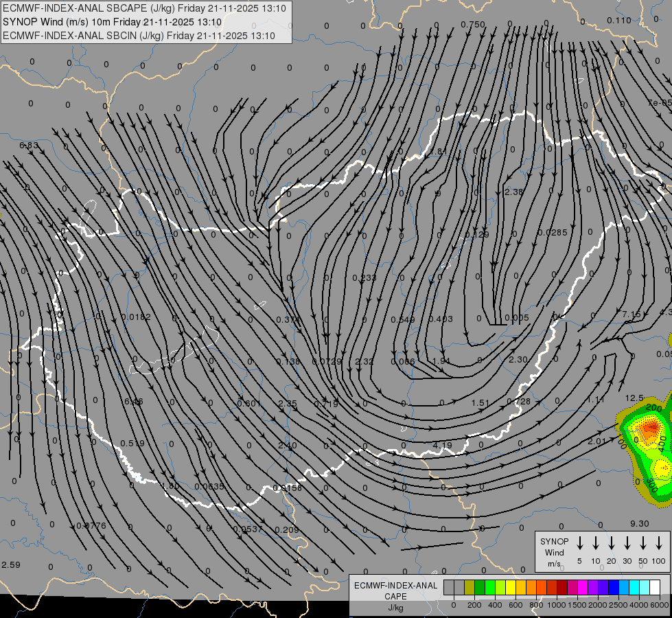Click the 10 m/s wind arrow in legend
The height and width of the screenshot is (618, 672).
tap(596, 542)
